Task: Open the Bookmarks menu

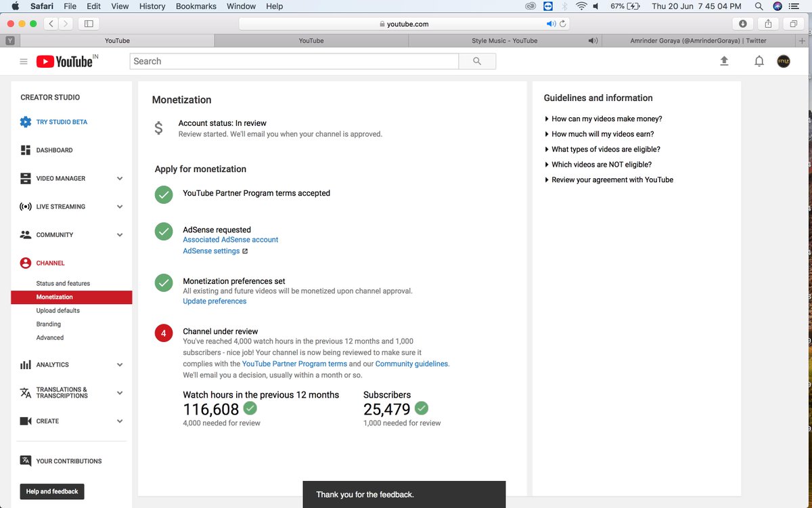Action: [x=196, y=6]
